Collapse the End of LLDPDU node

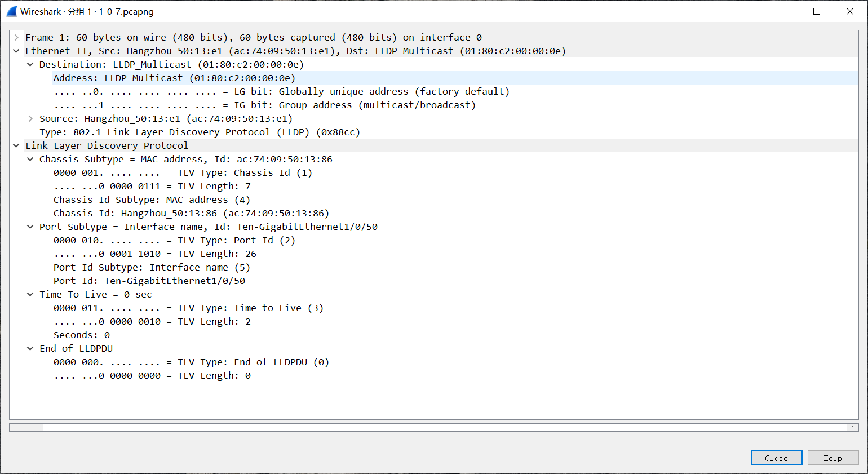(x=30, y=349)
